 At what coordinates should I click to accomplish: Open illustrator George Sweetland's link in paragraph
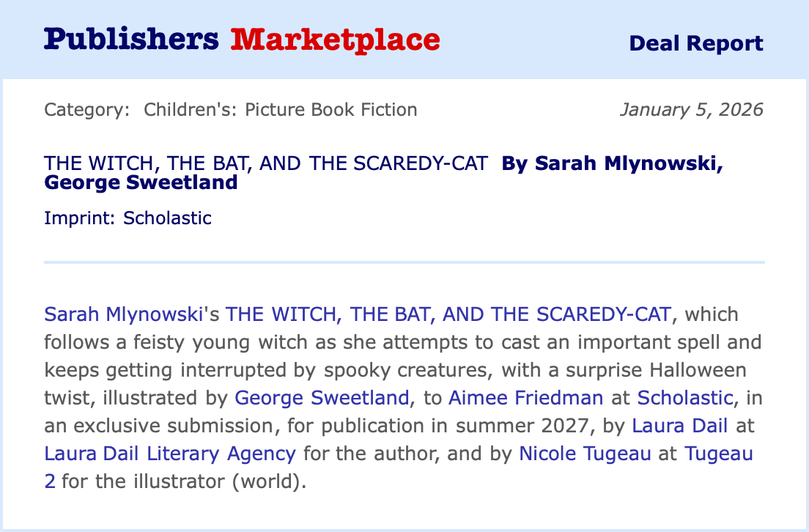322,398
